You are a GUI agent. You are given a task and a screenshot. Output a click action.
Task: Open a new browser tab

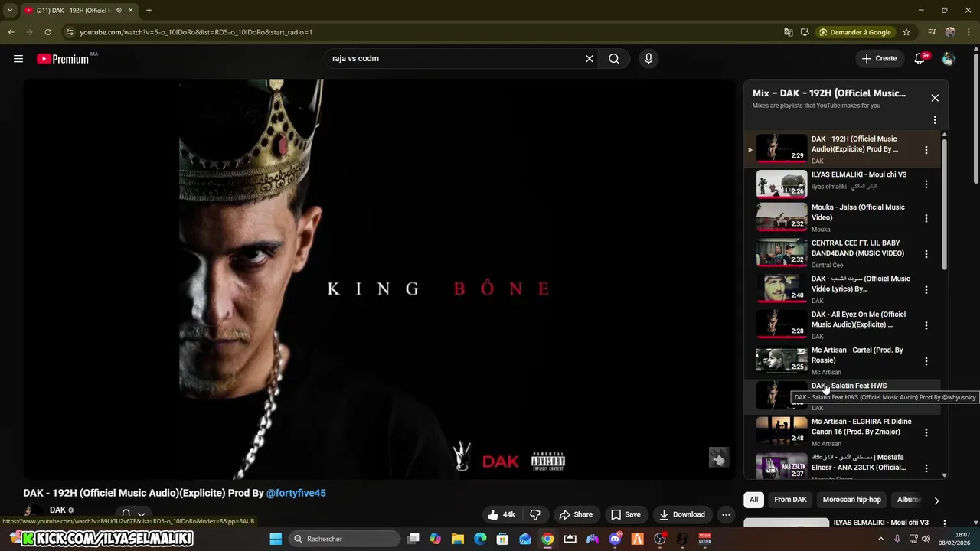click(x=149, y=11)
